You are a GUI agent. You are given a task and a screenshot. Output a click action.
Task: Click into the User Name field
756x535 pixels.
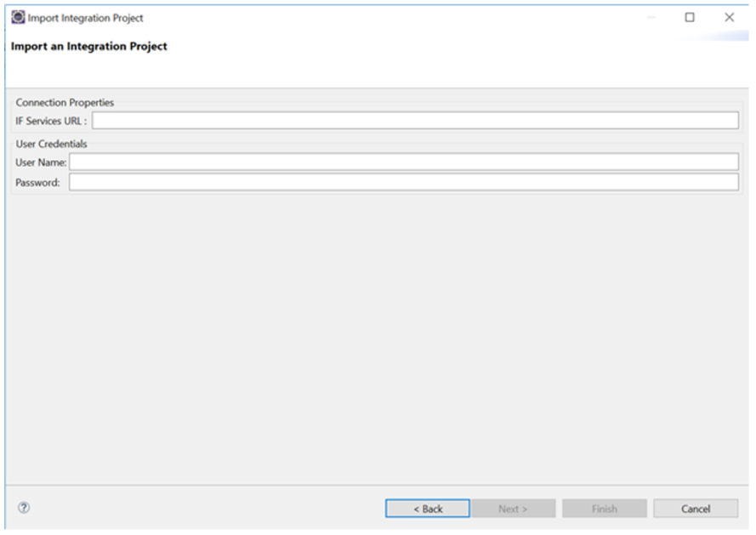click(403, 162)
